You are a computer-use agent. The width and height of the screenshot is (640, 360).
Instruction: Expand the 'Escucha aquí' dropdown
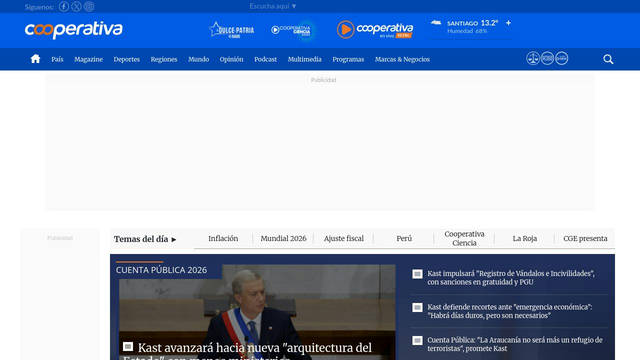[273, 6]
